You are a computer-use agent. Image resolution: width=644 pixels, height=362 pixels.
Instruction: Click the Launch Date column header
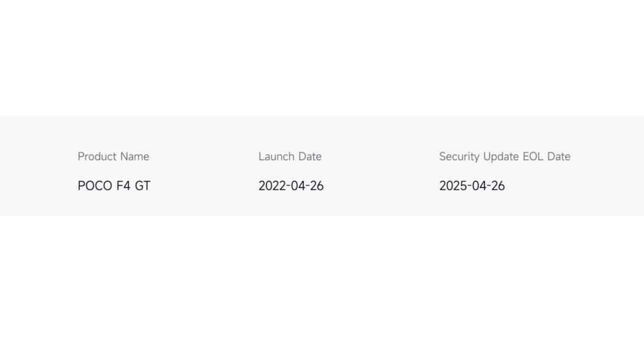pyautogui.click(x=290, y=156)
